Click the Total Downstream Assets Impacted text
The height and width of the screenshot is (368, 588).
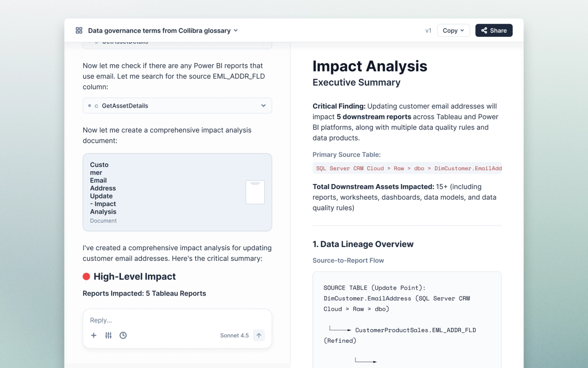pyautogui.click(x=373, y=187)
